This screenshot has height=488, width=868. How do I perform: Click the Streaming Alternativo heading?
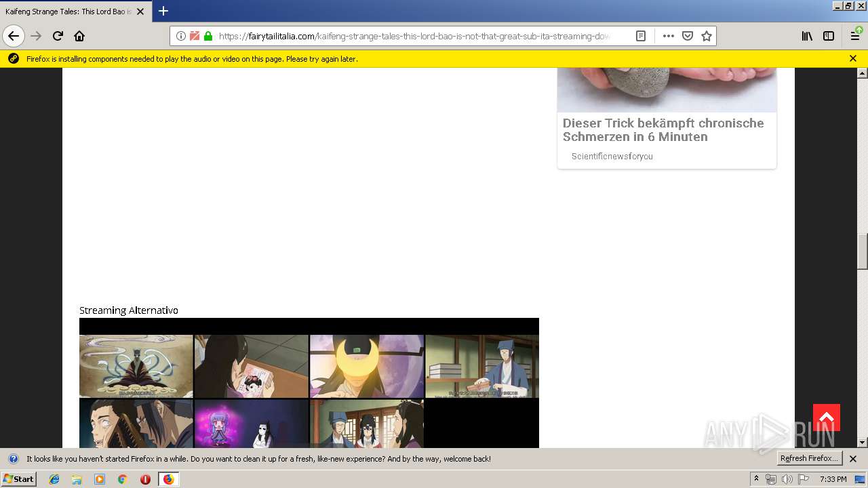tap(129, 310)
